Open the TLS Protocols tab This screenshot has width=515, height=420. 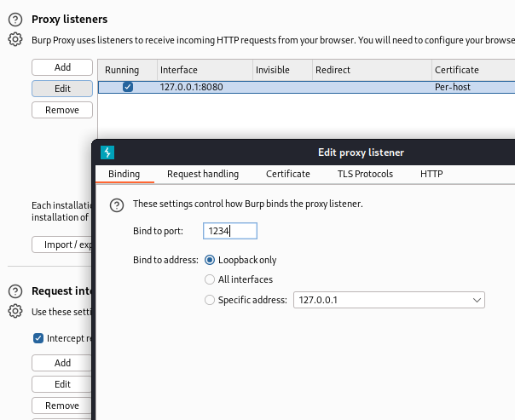[365, 174]
